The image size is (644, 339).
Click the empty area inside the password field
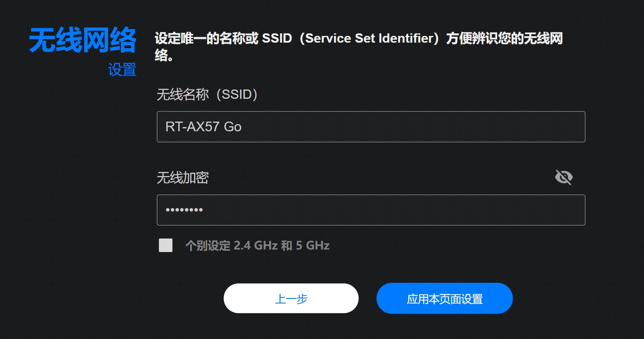394,210
